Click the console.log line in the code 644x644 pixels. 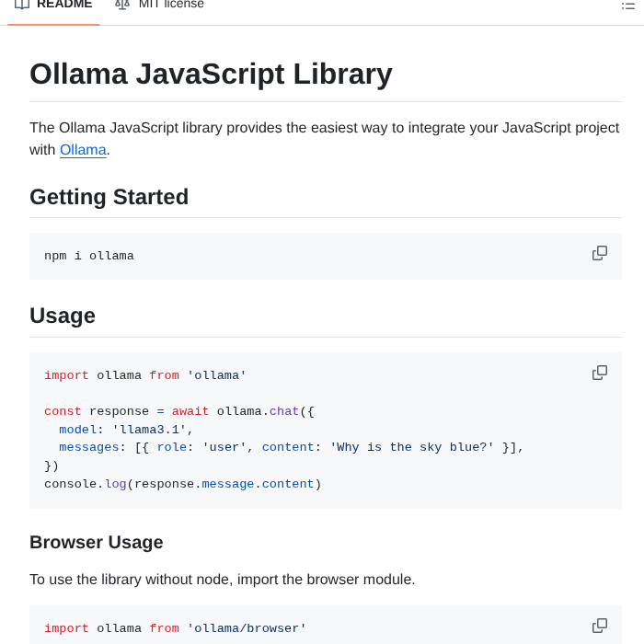[182, 484]
